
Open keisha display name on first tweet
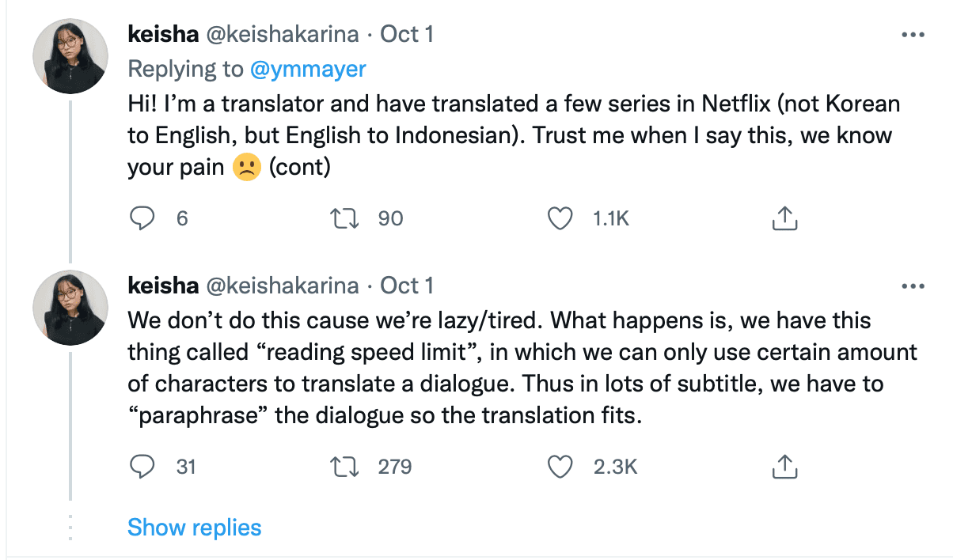[x=163, y=35]
